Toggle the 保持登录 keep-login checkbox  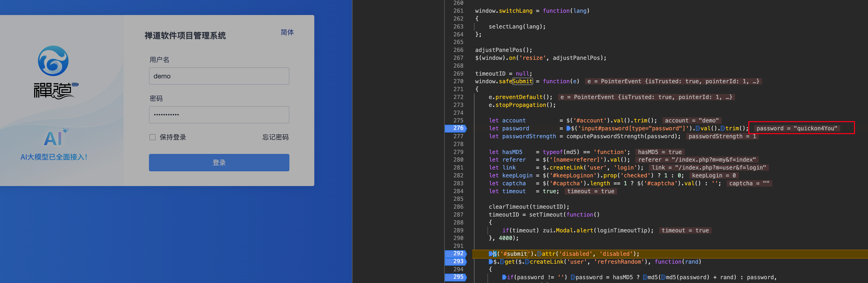[x=153, y=137]
